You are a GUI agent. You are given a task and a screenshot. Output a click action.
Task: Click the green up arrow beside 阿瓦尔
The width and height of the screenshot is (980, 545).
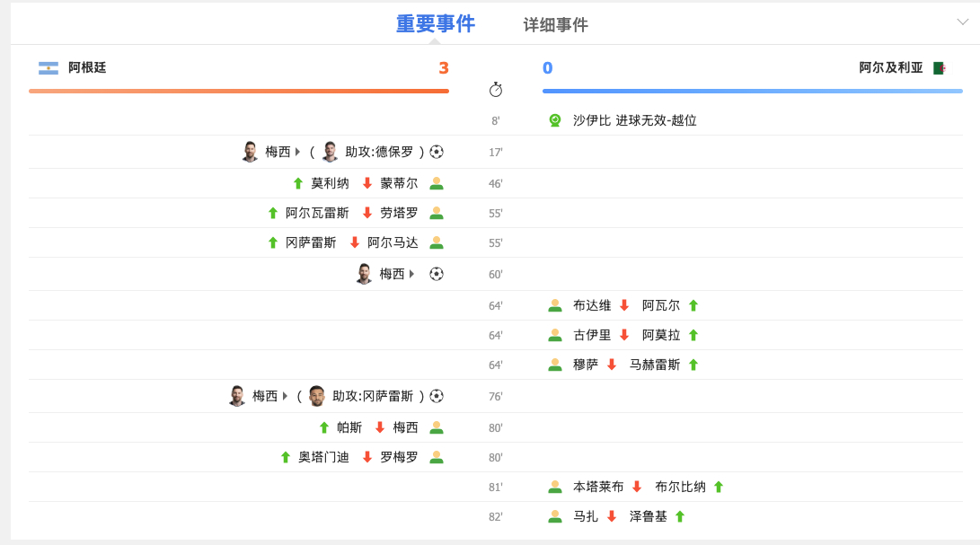[693, 305]
